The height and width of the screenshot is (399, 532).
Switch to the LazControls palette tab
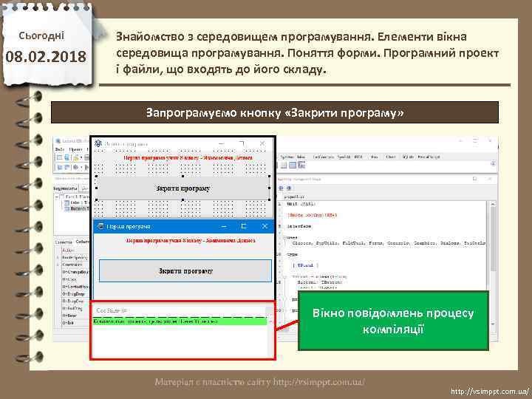point(324,157)
